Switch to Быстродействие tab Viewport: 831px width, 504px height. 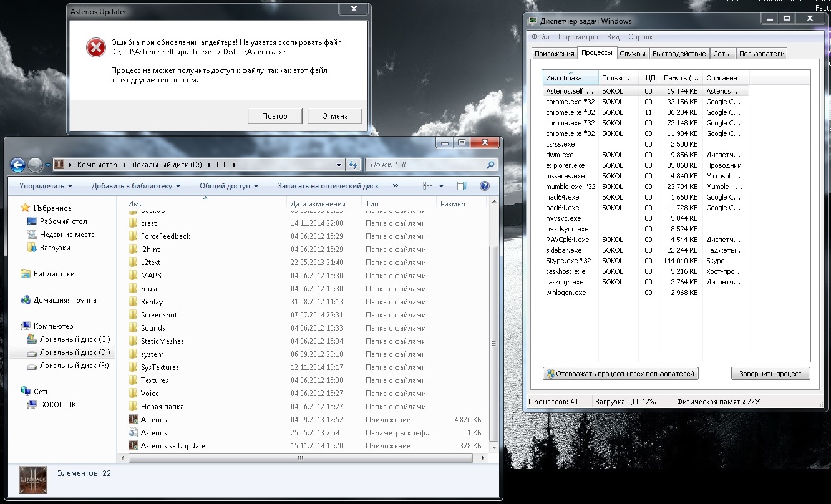[679, 54]
